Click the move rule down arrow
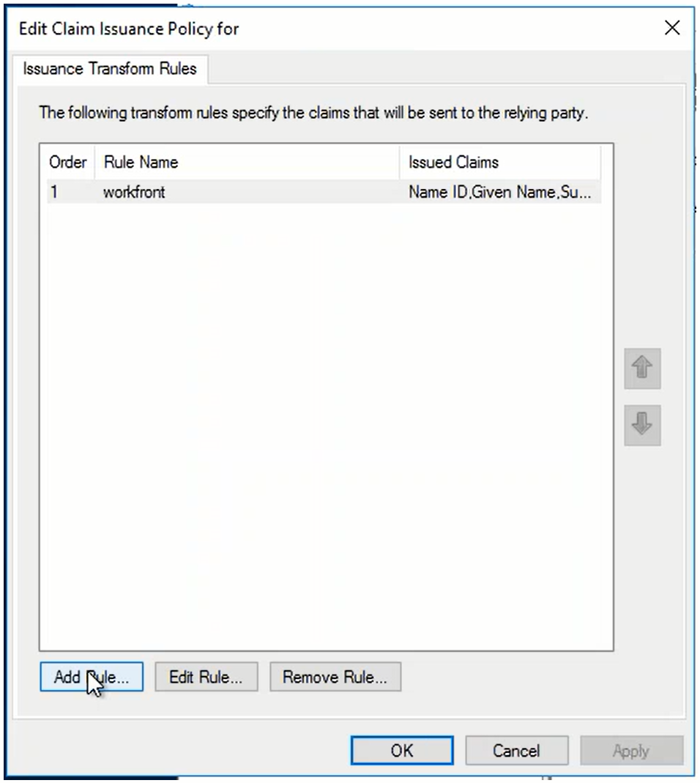The height and width of the screenshot is (783, 700). [x=642, y=426]
